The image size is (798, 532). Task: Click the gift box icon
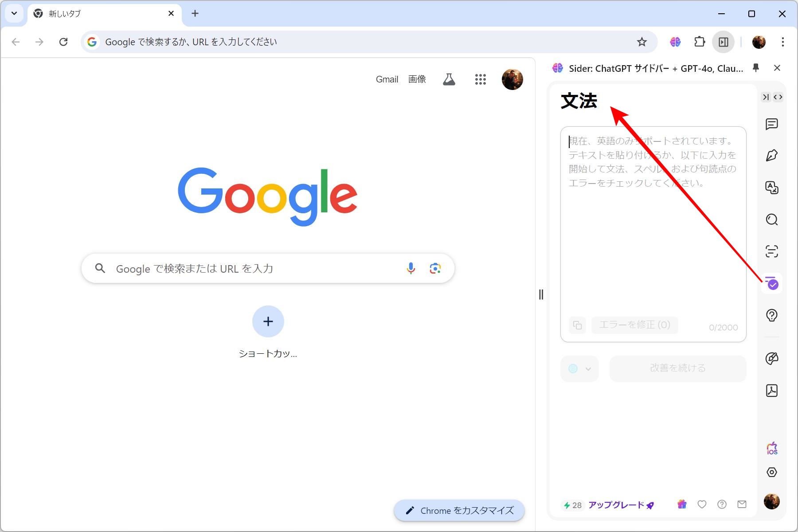(x=682, y=504)
